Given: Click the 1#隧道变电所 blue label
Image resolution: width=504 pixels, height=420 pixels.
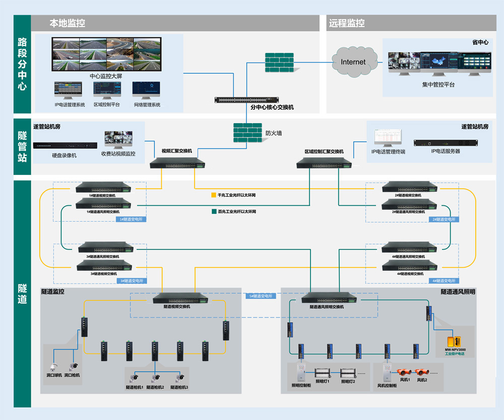Looking at the screenshot, I should pyautogui.click(x=131, y=219).
